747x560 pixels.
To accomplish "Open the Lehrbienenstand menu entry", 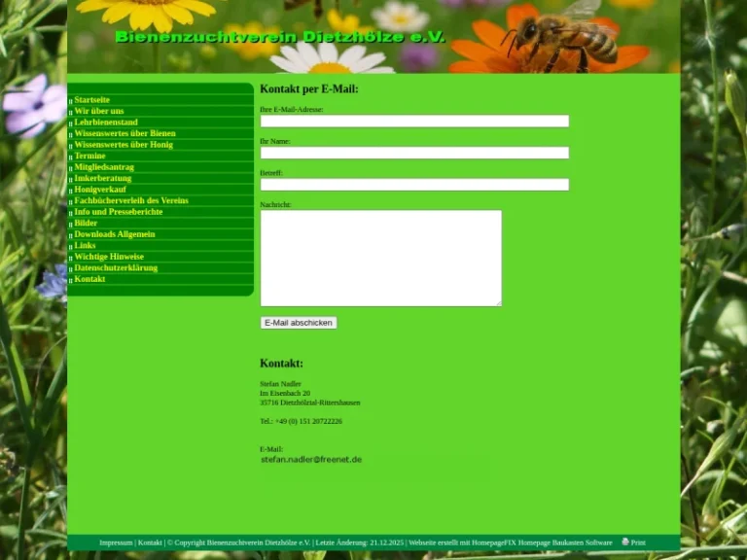I will tap(106, 122).
